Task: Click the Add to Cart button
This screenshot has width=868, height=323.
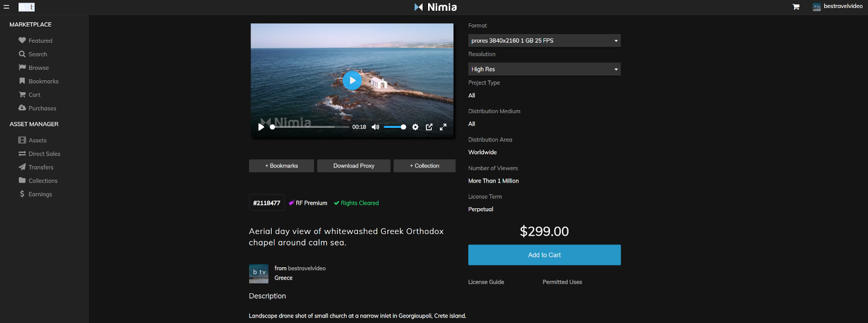Action: tap(544, 255)
